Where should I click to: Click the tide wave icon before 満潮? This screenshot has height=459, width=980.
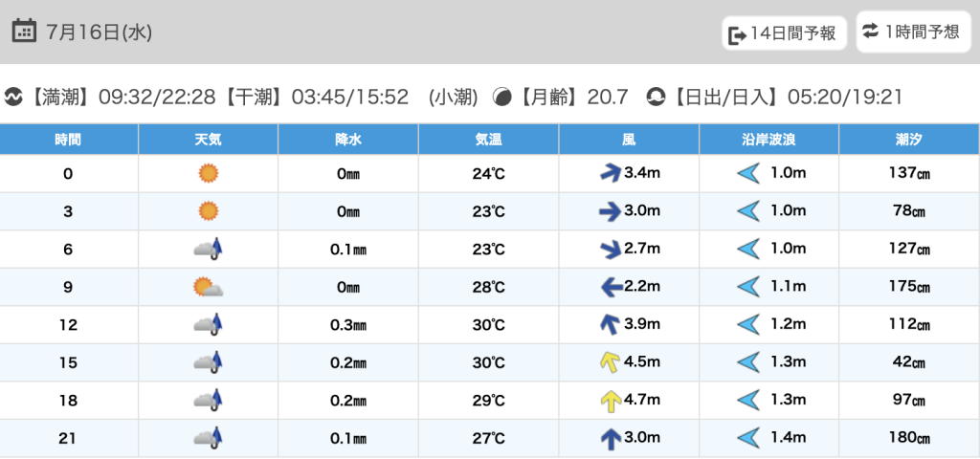(14, 97)
